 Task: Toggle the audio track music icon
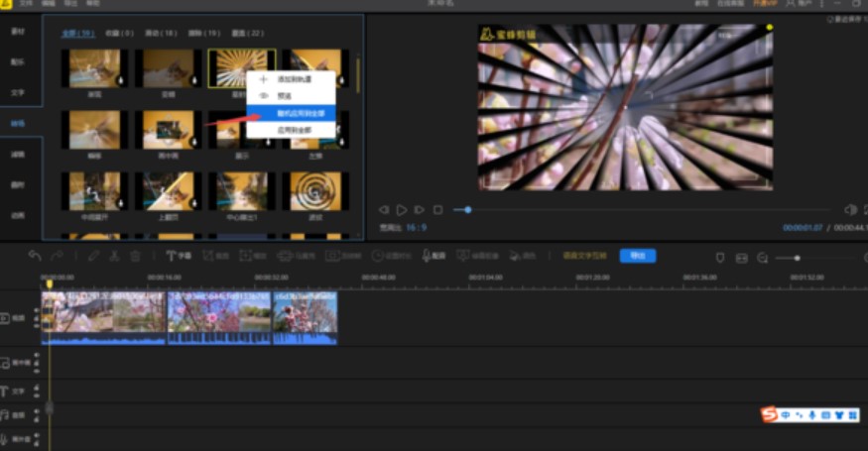(x=5, y=415)
